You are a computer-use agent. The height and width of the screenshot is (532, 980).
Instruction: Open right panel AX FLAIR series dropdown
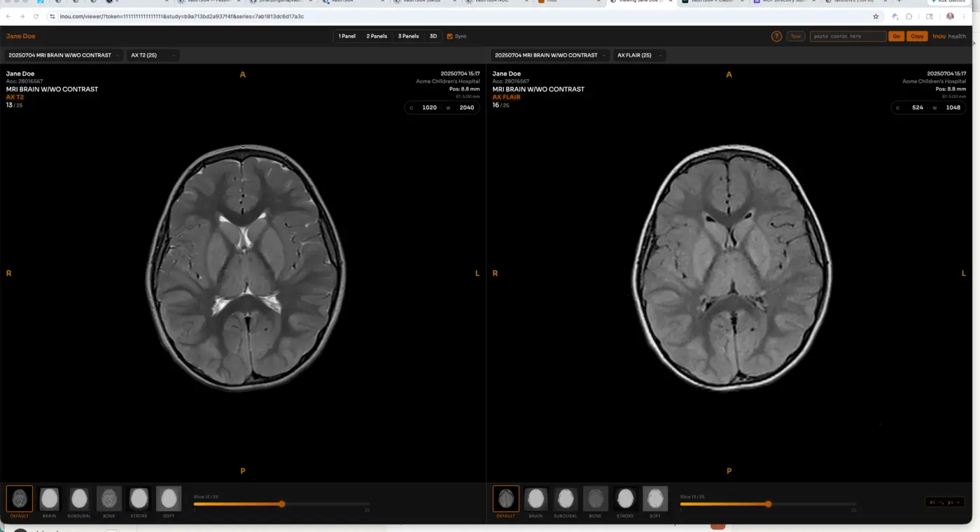pos(639,55)
